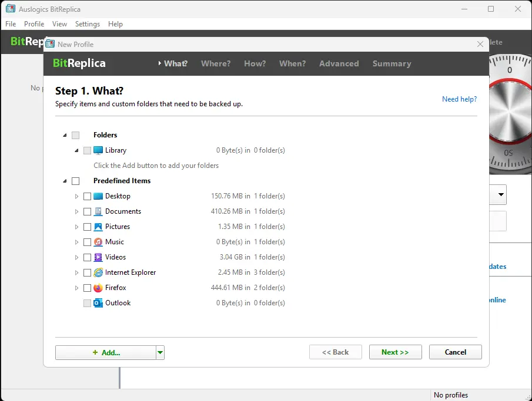The width and height of the screenshot is (532, 401).
Task: Click the Outlook icon
Action: (x=98, y=303)
